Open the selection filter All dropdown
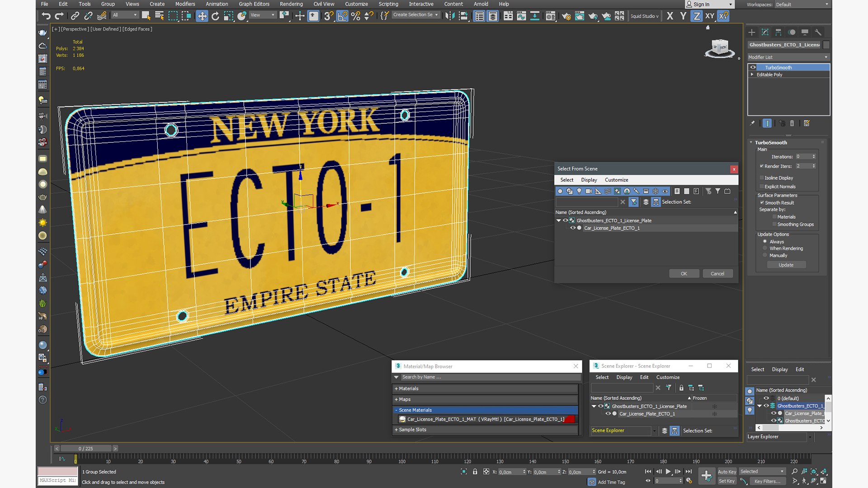This screenshot has height=488, width=868. [x=125, y=15]
